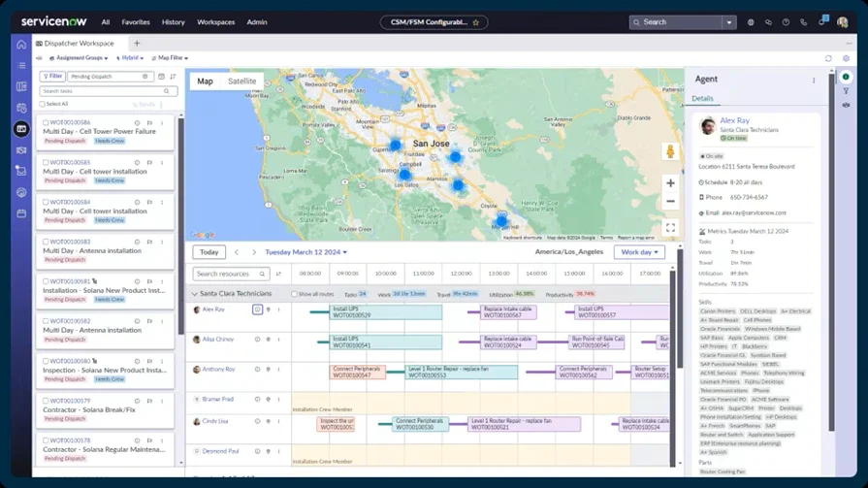
Task: Enable the Show all routes checkbox
Action: (x=295, y=294)
